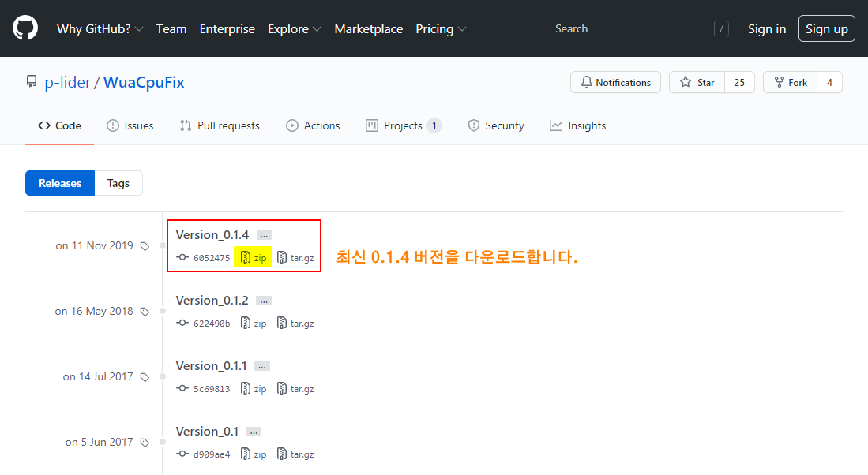Click the Projects count badge 1
This screenshot has width=868, height=475.
[x=434, y=125]
